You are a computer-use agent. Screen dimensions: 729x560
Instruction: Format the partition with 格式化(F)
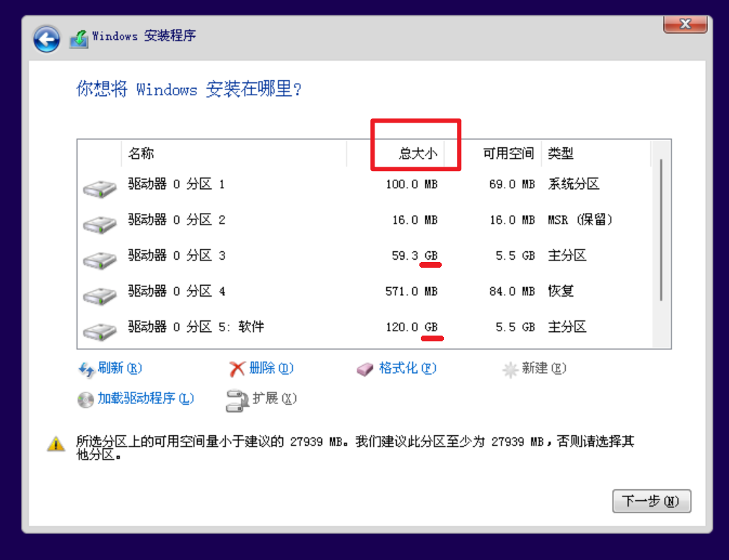[x=408, y=369]
